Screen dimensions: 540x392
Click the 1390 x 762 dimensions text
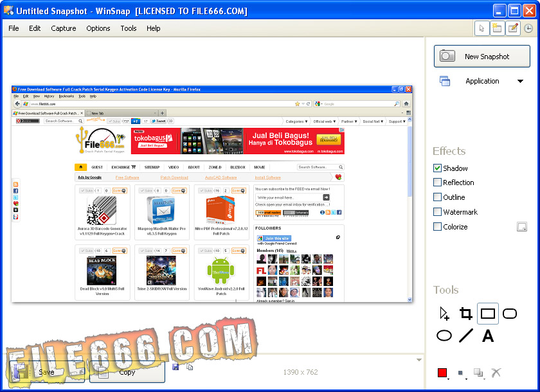tap(300, 372)
